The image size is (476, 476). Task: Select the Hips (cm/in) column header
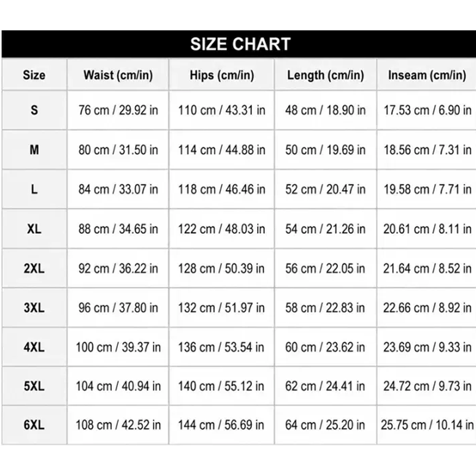click(x=222, y=75)
